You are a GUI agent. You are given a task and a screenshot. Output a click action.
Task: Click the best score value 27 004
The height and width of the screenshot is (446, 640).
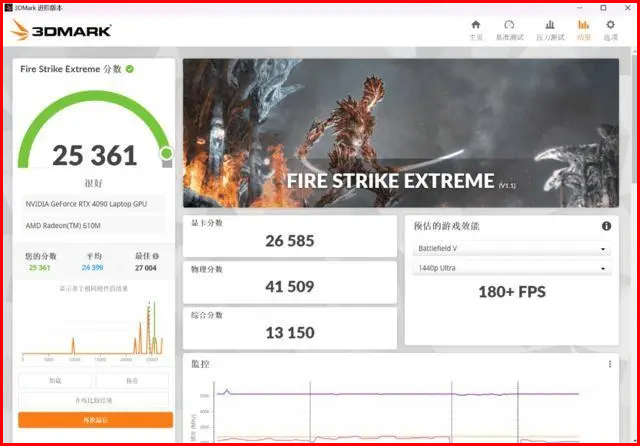click(146, 268)
